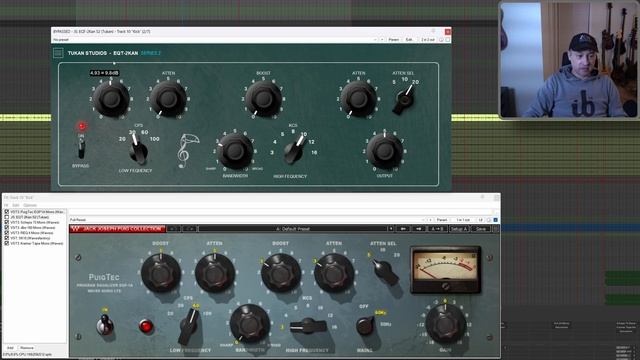Toggle checkbox for REQ 4 Mono plugin
640x360 pixels.
(x=7, y=233)
